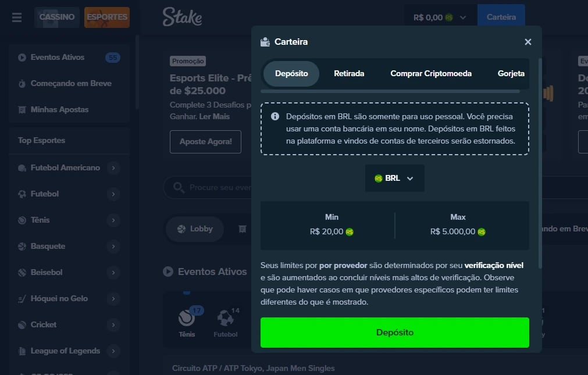This screenshot has width=588, height=375.
Task: Open the BRL currency dropdown
Action: (x=394, y=178)
